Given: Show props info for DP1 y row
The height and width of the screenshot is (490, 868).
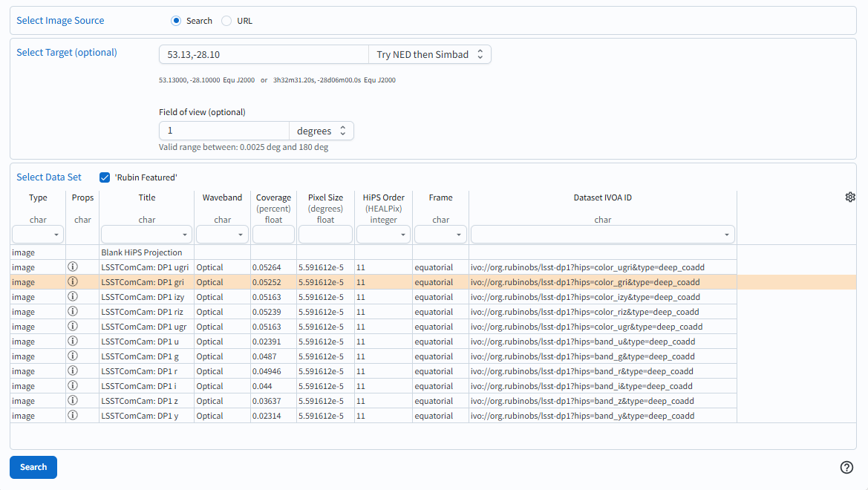Looking at the screenshot, I should [73, 416].
